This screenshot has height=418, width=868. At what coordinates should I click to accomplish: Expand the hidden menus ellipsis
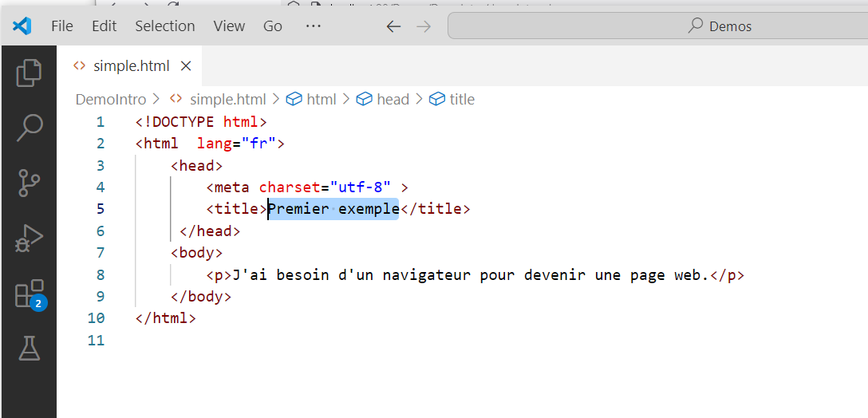(314, 26)
